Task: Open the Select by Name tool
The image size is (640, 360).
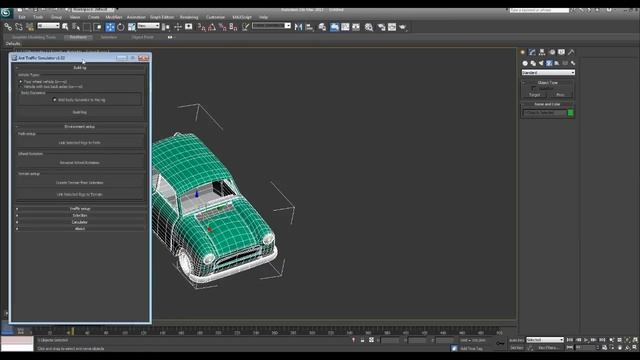Action: point(76,27)
